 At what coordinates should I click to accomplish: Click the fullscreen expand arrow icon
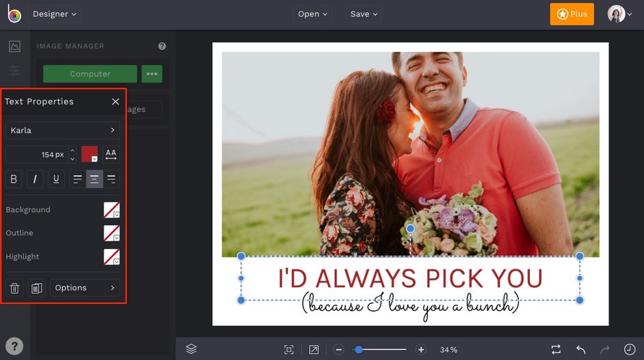tap(314, 349)
